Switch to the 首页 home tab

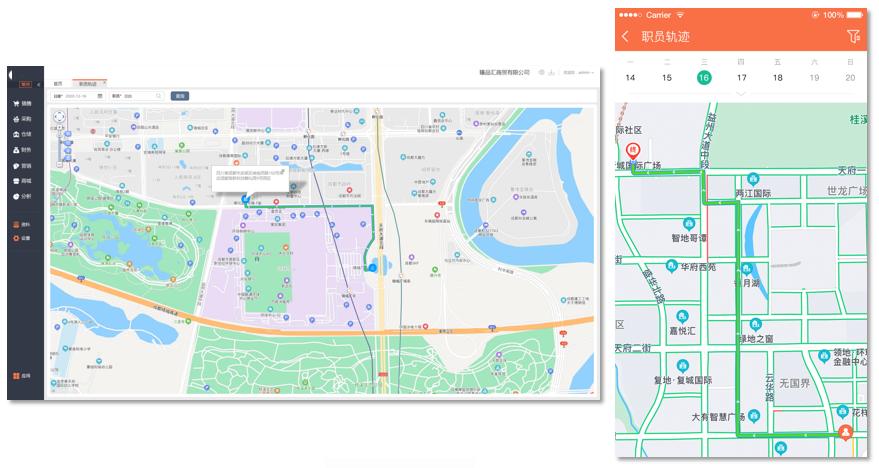58,84
